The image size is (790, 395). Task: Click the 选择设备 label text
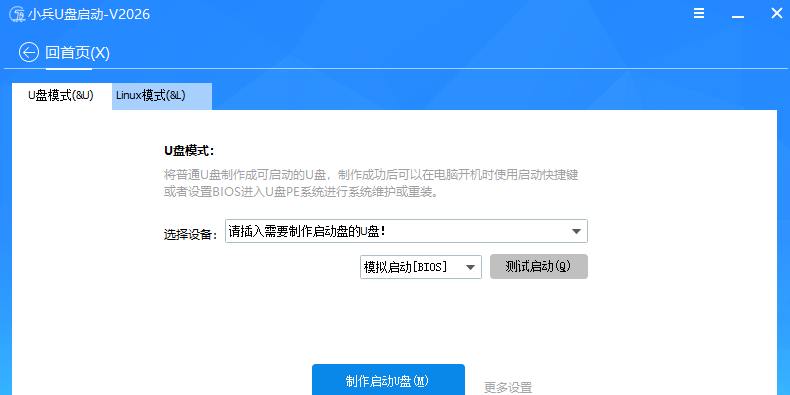point(190,234)
